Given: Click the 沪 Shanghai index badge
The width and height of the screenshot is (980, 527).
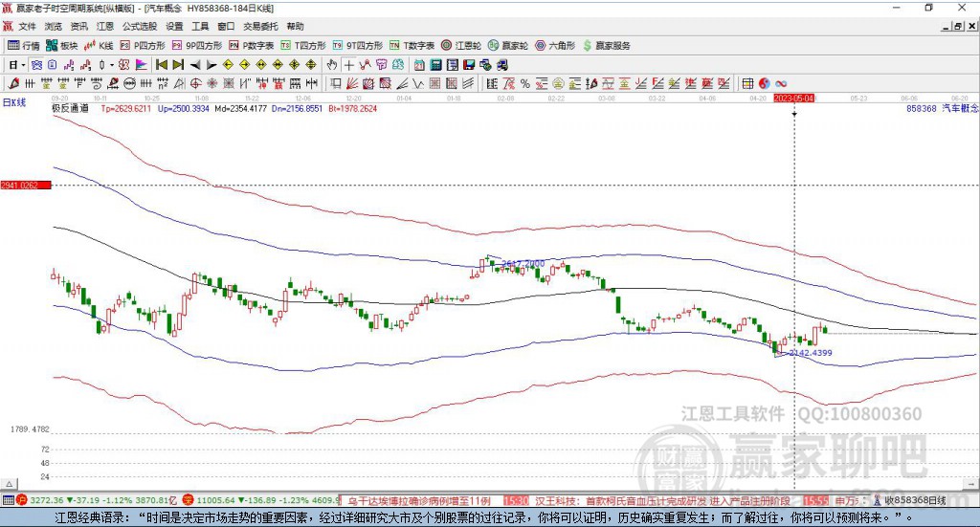Looking at the screenshot, I should click(22, 500).
